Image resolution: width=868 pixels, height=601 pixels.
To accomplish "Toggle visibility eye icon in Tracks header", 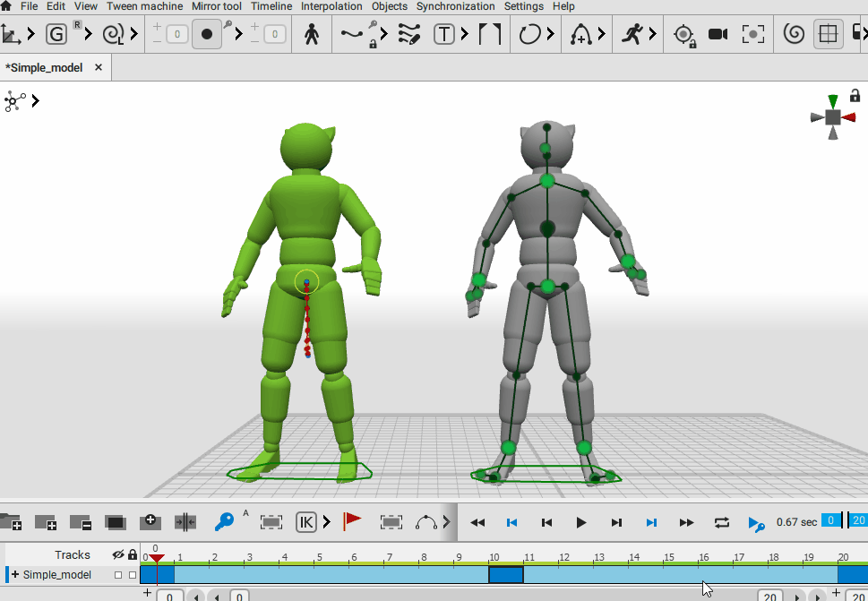I will [117, 554].
